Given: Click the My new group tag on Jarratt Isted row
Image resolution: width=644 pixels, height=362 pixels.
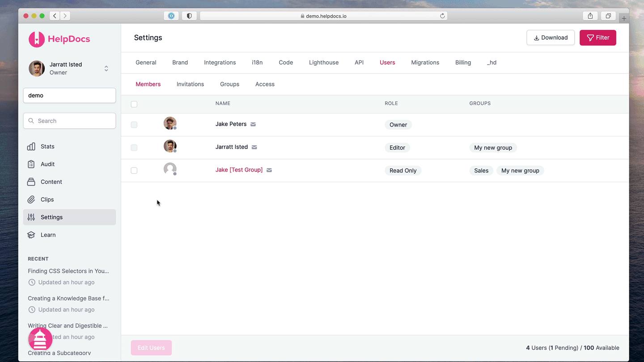Looking at the screenshot, I should click(x=493, y=147).
